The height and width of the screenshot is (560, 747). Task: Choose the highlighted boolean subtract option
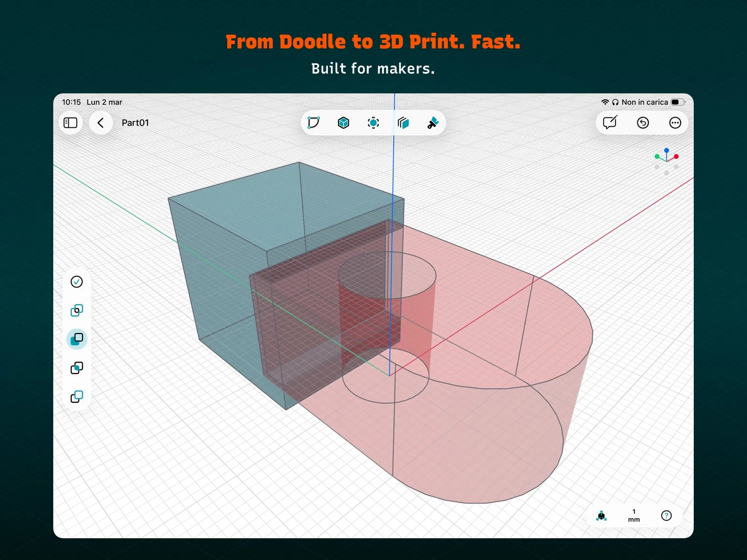(x=77, y=339)
